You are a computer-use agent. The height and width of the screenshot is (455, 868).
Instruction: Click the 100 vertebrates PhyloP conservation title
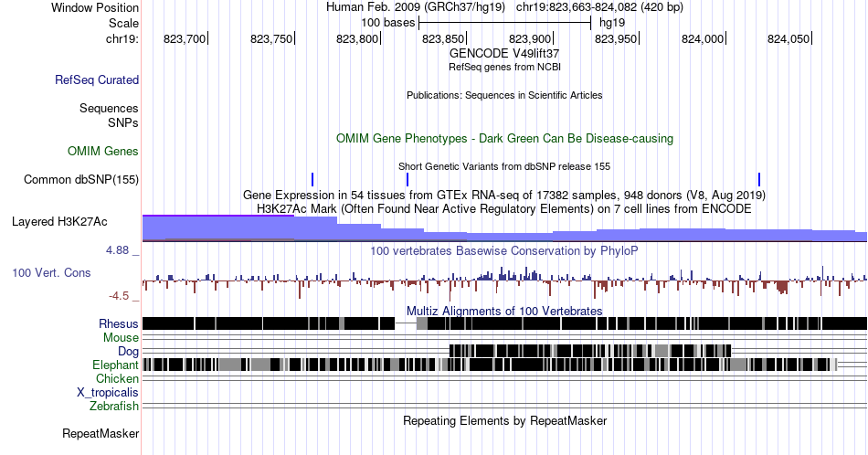(504, 250)
